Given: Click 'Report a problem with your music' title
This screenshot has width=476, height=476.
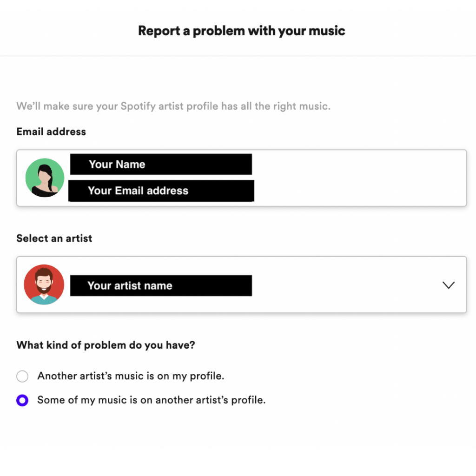Looking at the screenshot, I should (x=242, y=31).
